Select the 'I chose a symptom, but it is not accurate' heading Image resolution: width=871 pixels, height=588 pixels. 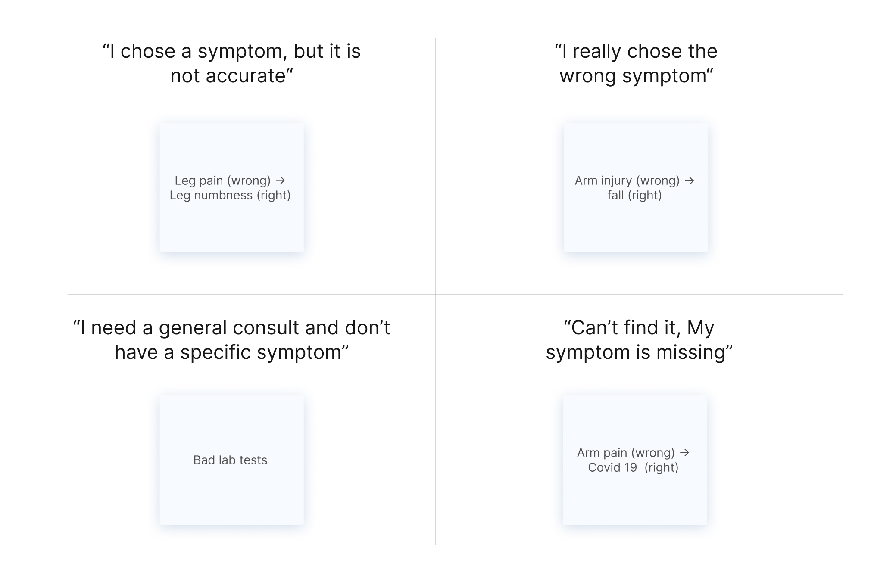pyautogui.click(x=231, y=63)
